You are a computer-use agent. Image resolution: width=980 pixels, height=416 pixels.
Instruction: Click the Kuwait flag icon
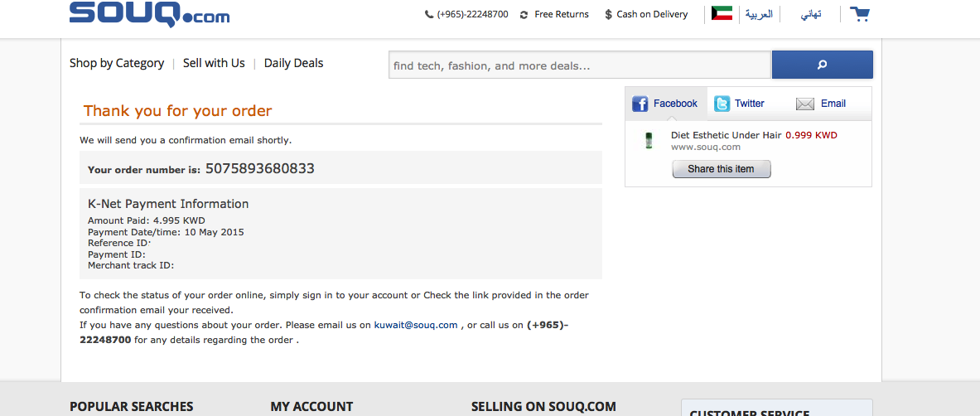click(722, 13)
